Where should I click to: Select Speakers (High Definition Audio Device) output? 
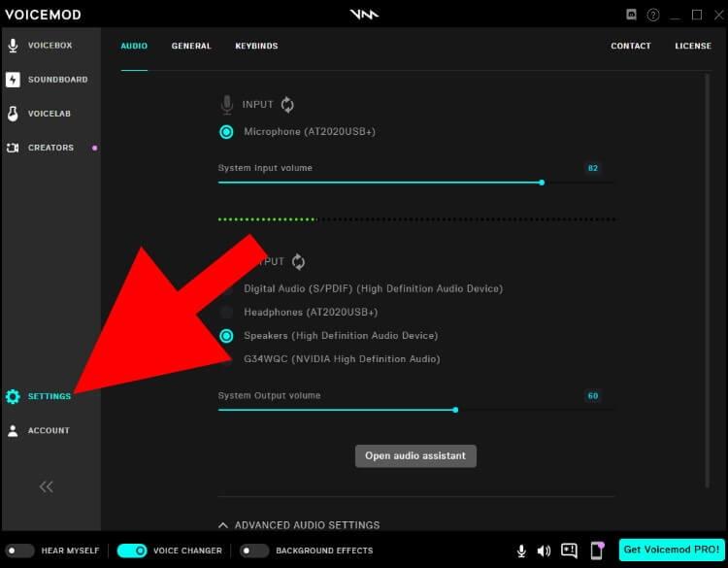coord(329,336)
